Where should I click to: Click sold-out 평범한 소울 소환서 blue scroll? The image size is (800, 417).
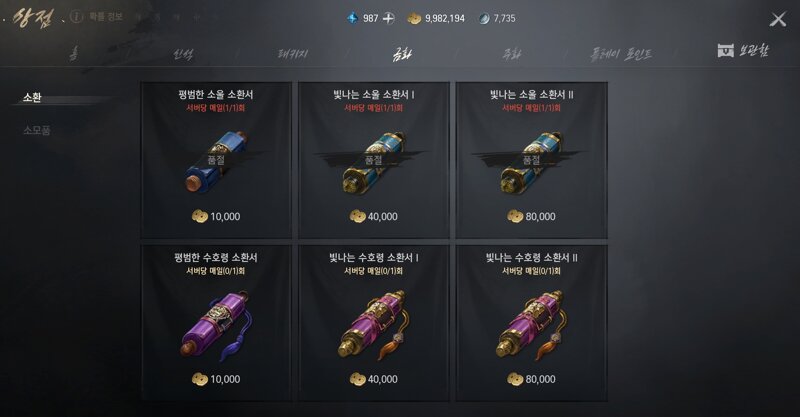[x=216, y=161]
